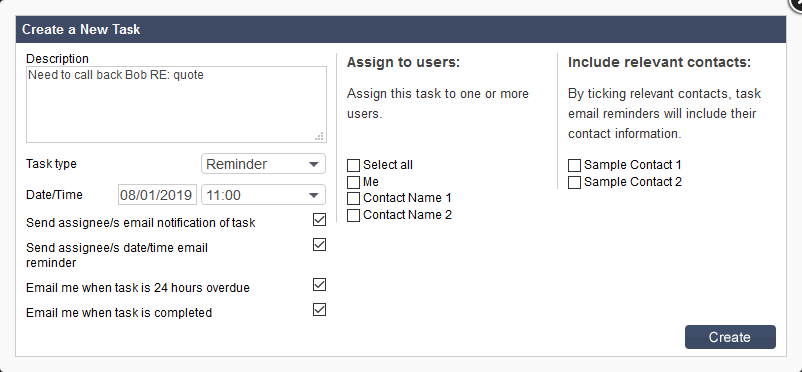Include Sample Contact 1 checkbox
Viewport: 802px width, 372px height.
[574, 165]
